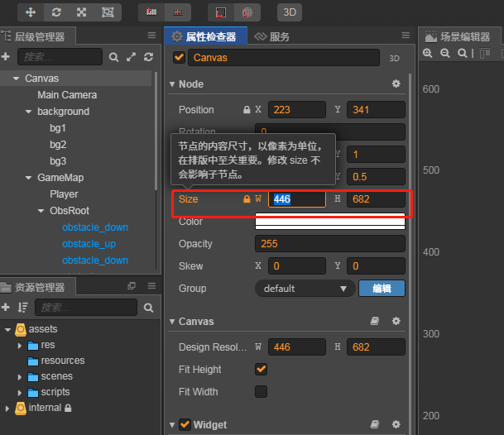
Task: Collapse the background node
Action: tap(28, 112)
